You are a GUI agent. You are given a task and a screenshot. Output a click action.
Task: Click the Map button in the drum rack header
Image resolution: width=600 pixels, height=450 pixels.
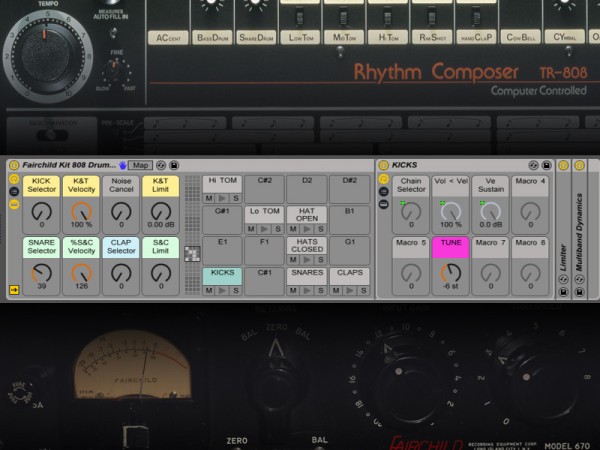[141, 165]
